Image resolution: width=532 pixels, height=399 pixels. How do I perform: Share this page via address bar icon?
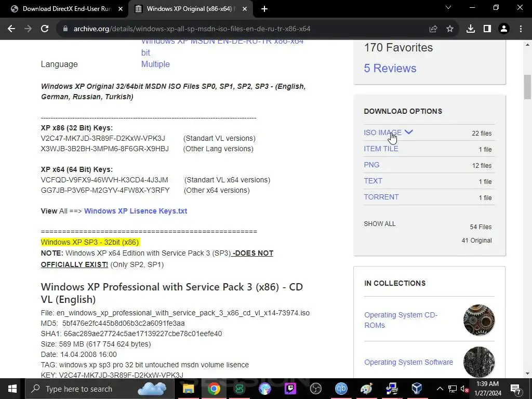[433, 29]
